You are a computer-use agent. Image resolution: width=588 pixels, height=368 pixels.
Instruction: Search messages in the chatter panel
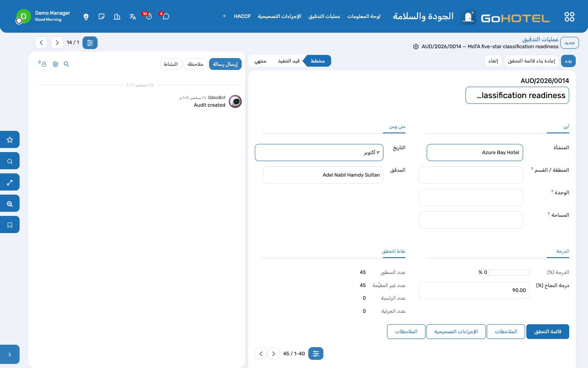pyautogui.click(x=67, y=64)
